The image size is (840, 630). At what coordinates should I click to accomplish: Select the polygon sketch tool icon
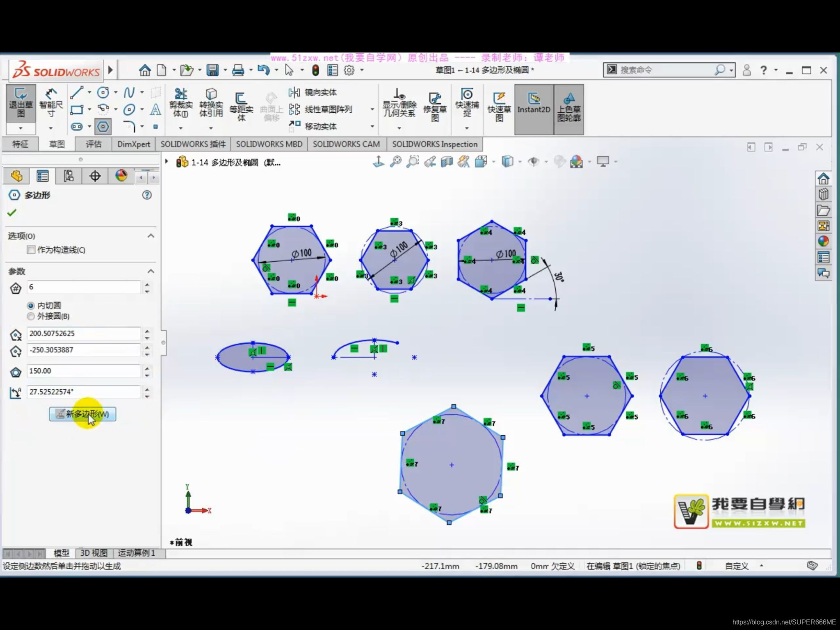[103, 126]
